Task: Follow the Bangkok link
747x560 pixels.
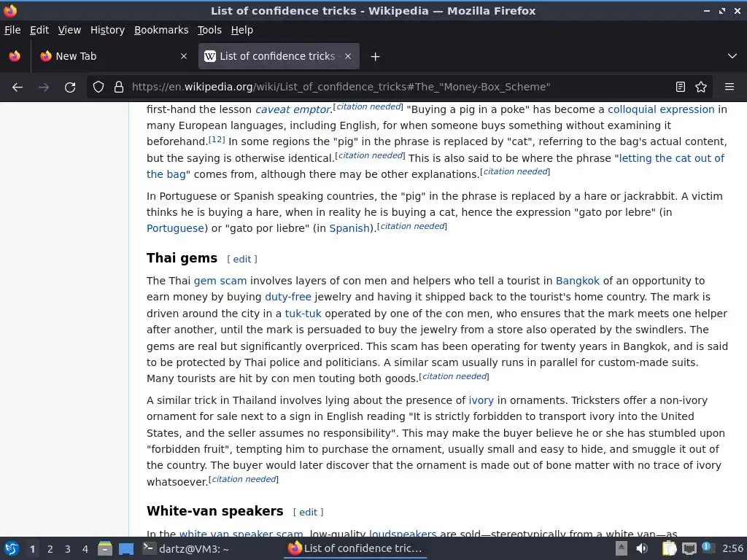Action: point(578,281)
